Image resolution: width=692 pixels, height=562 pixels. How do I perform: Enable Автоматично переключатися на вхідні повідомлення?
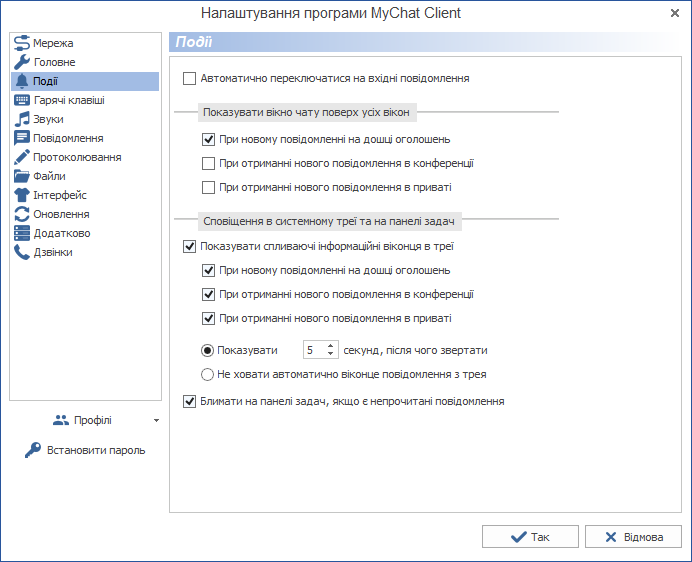189,79
